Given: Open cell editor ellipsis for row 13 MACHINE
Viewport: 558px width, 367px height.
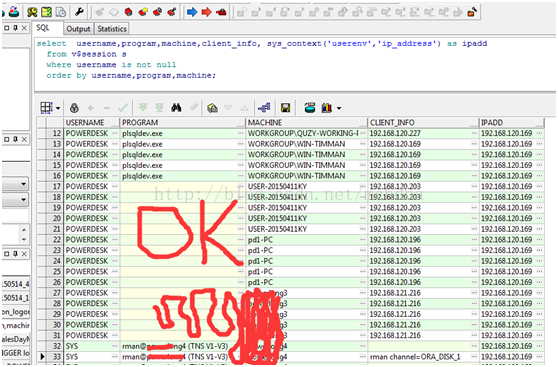Looking at the screenshot, I should (363, 144).
